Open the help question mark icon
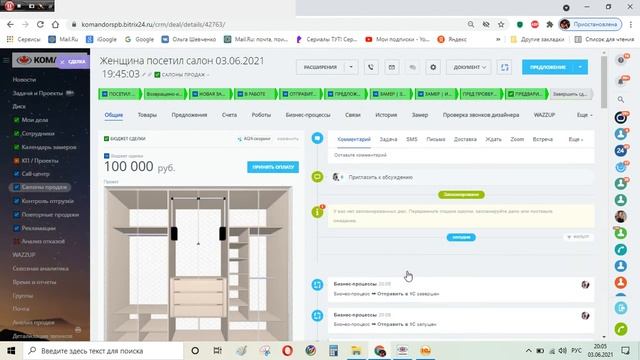Image resolution: width=640 pixels, height=360 pixels. click(x=621, y=60)
